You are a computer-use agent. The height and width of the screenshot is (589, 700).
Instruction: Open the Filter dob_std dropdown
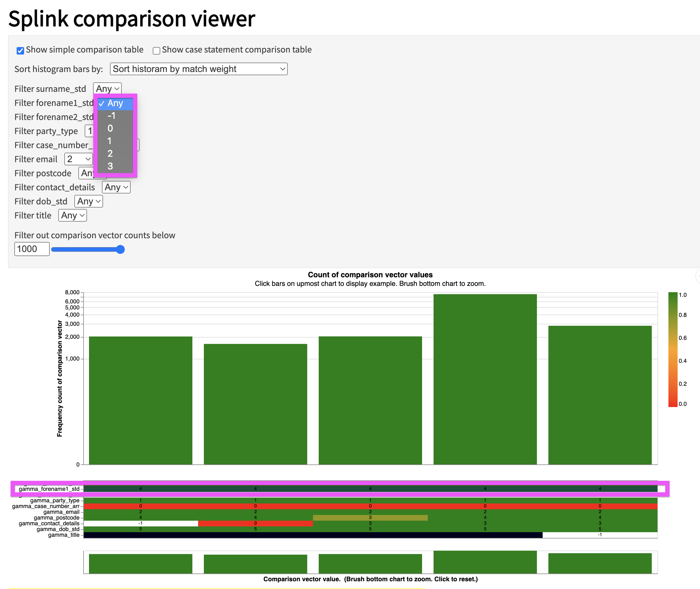(x=88, y=202)
